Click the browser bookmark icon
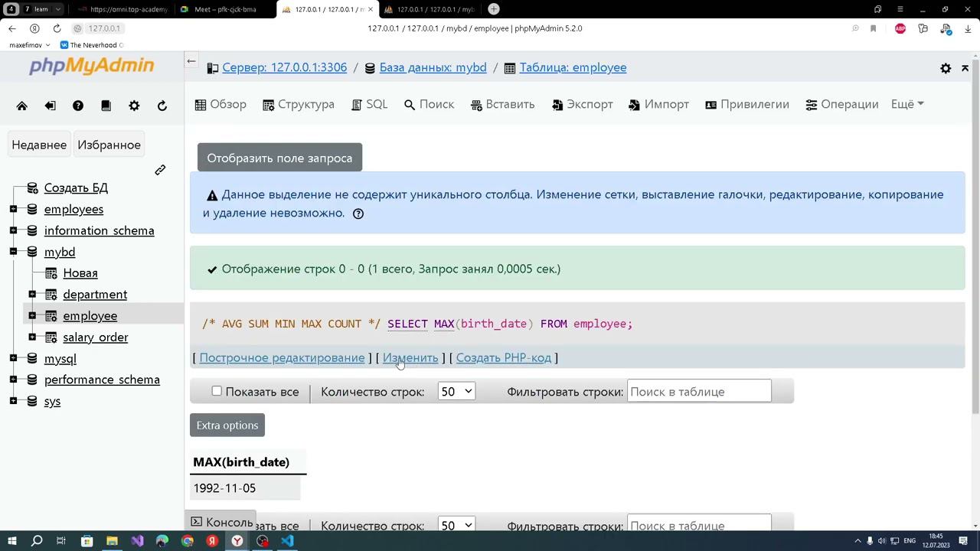Viewport: 980px width, 551px height. click(x=873, y=28)
